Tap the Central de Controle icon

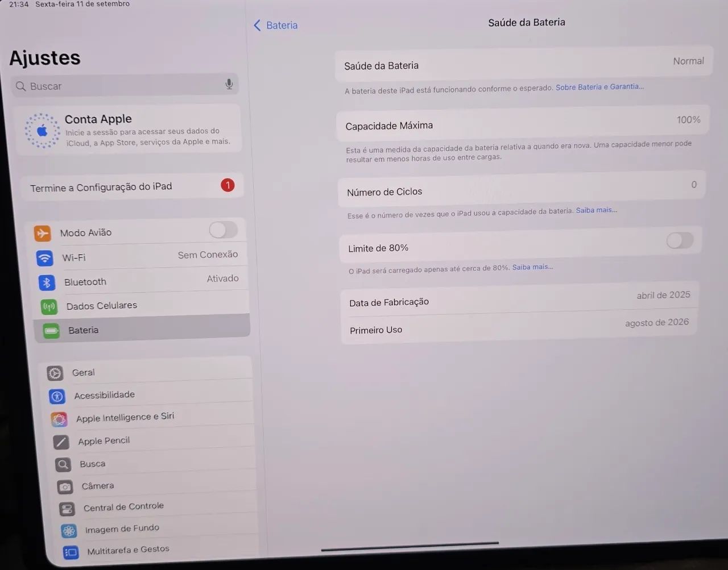coord(67,509)
